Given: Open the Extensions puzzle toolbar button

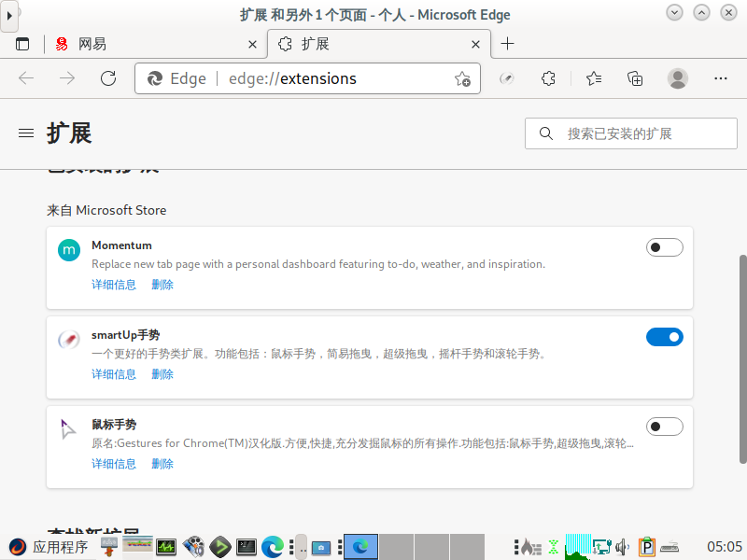Looking at the screenshot, I should [x=548, y=78].
